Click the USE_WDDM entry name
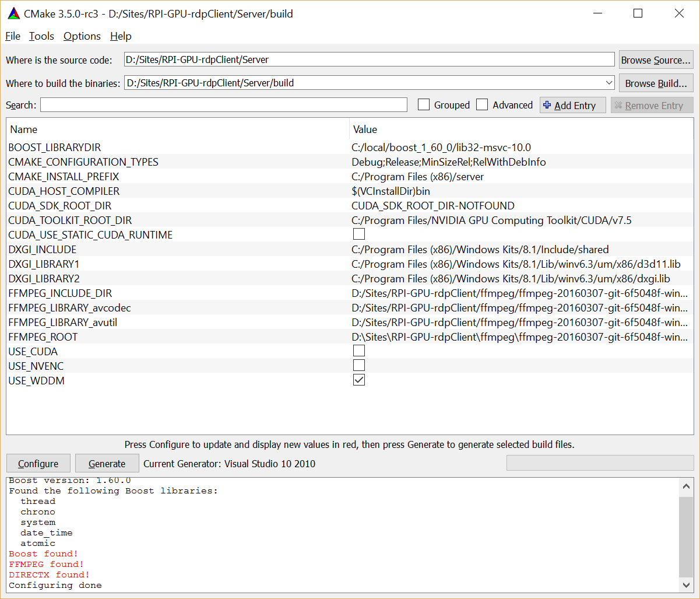This screenshot has height=599, width=700. click(x=36, y=381)
